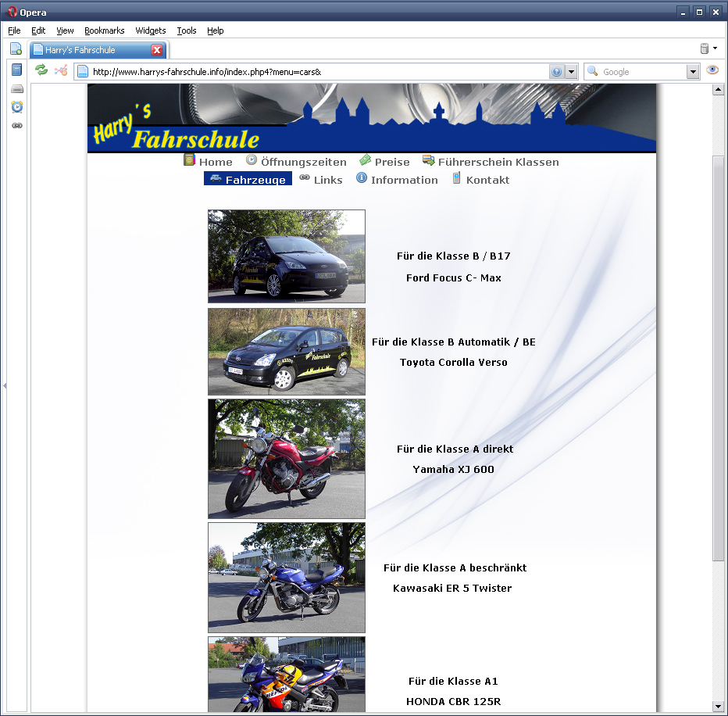This screenshot has height=716, width=728.
Task: Click the text "Für die Klasse A direkt"
Action: pyautogui.click(x=455, y=449)
